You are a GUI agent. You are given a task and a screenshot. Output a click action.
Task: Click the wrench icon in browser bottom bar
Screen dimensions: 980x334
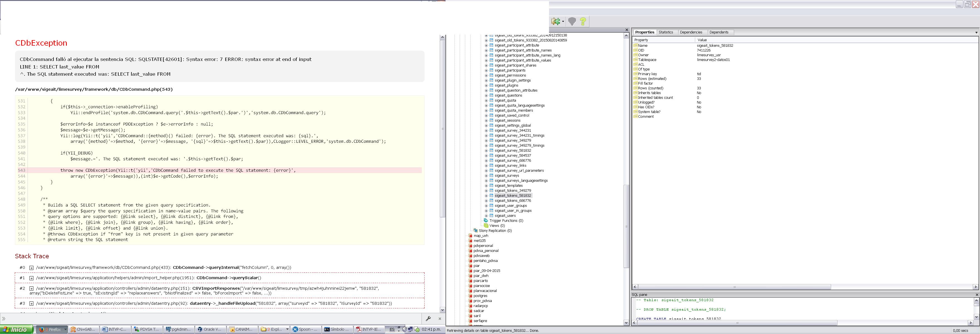pos(428,318)
